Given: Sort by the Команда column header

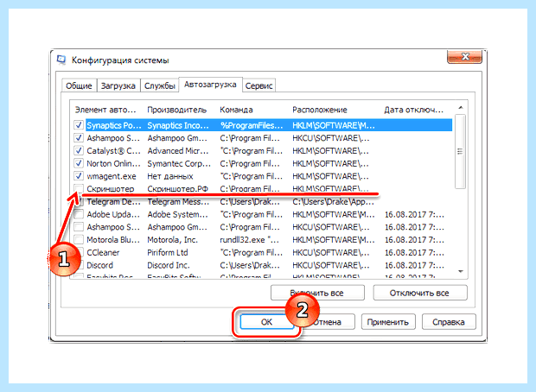Looking at the screenshot, I should [236, 110].
